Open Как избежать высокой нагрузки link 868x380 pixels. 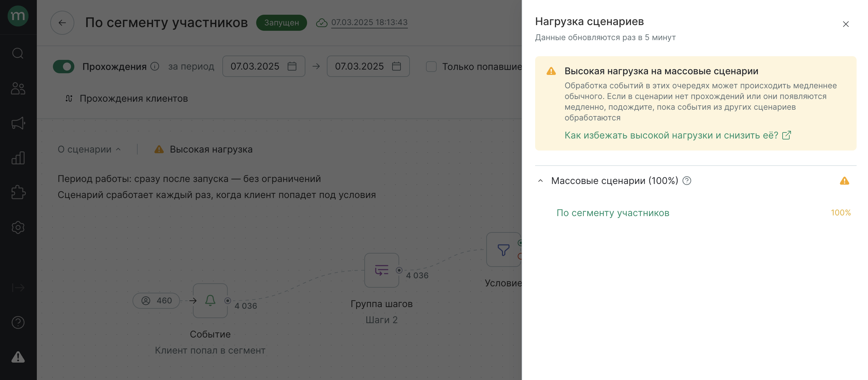tap(671, 135)
